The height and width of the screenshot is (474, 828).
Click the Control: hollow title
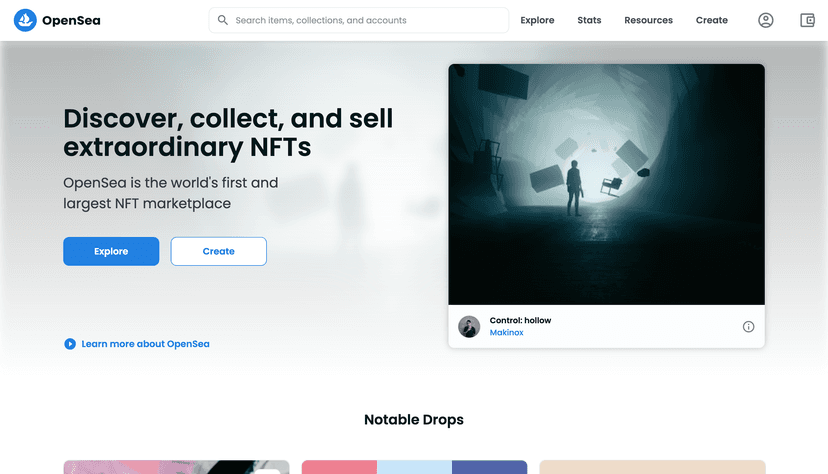pyautogui.click(x=520, y=320)
